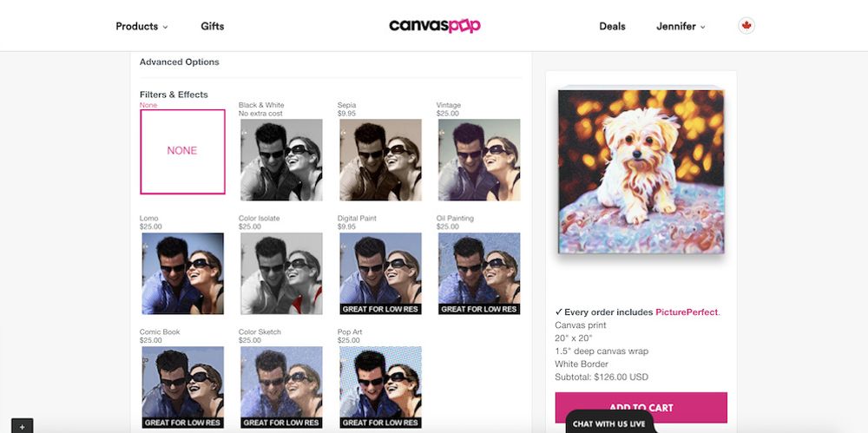Choose the Color Isolate effect

(281, 273)
